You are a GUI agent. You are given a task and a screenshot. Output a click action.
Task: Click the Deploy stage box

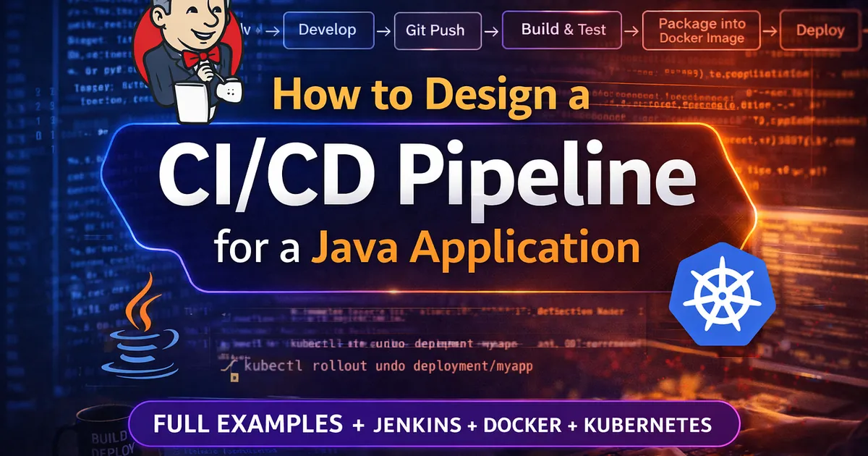click(821, 30)
